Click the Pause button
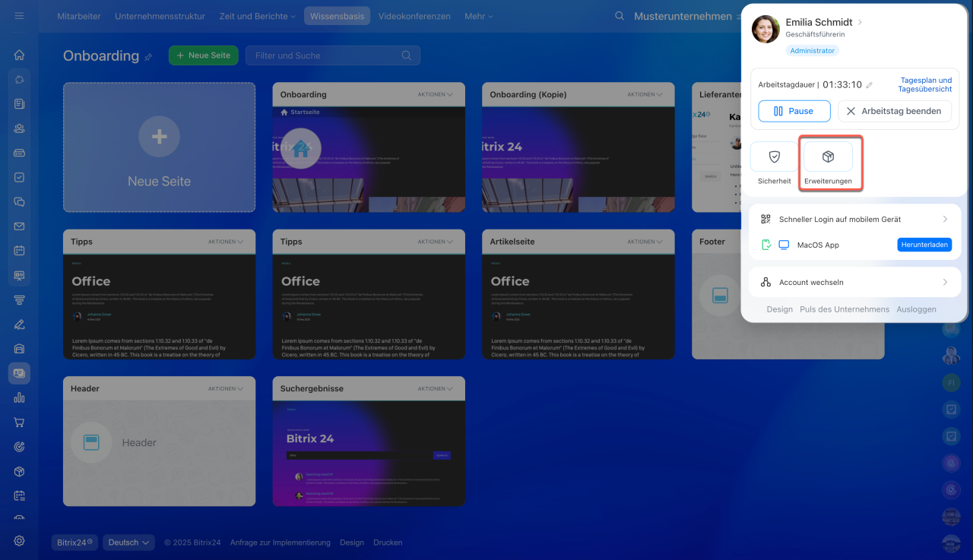 pyautogui.click(x=794, y=111)
